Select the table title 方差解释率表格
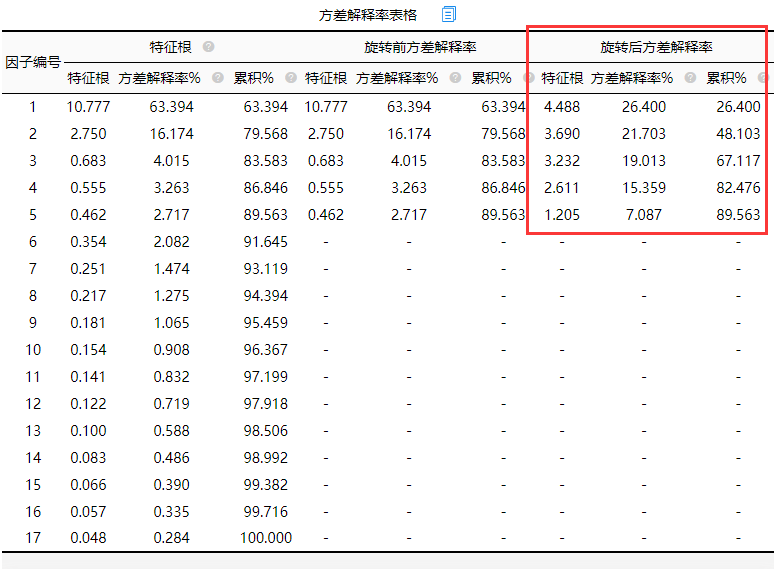The image size is (774, 569). pos(368,15)
